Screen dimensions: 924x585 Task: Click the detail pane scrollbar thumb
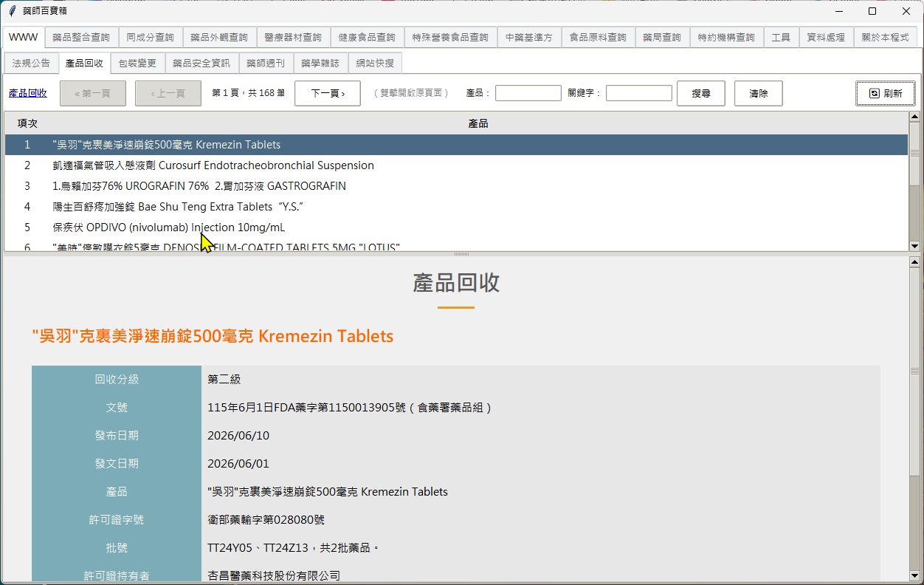(x=915, y=372)
